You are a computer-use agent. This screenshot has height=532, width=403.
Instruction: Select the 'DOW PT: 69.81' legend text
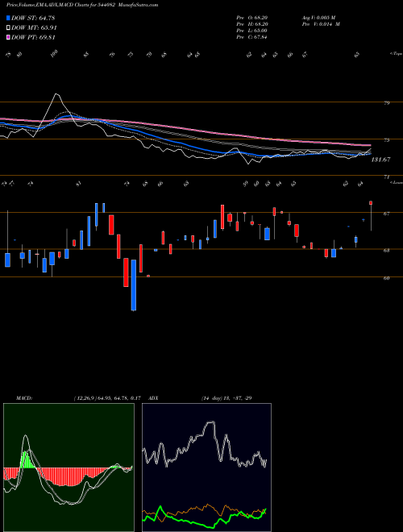coord(33,37)
